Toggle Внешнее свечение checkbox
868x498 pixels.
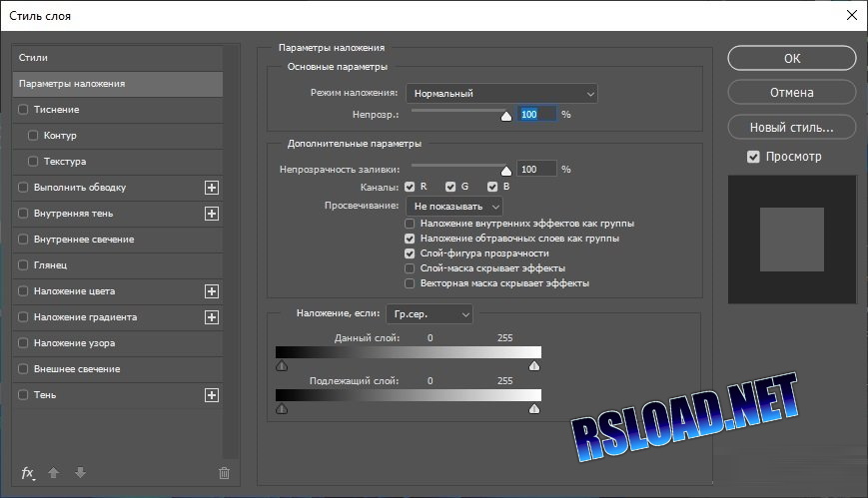[23, 369]
